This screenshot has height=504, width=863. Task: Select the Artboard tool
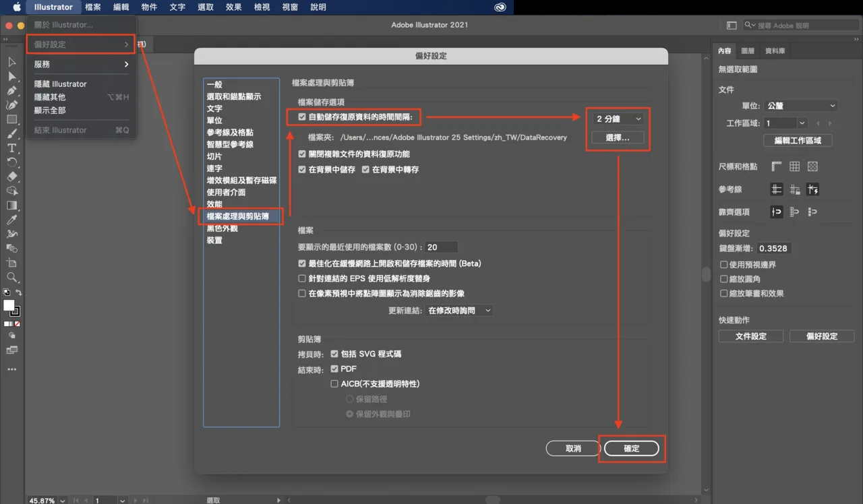coord(11,263)
